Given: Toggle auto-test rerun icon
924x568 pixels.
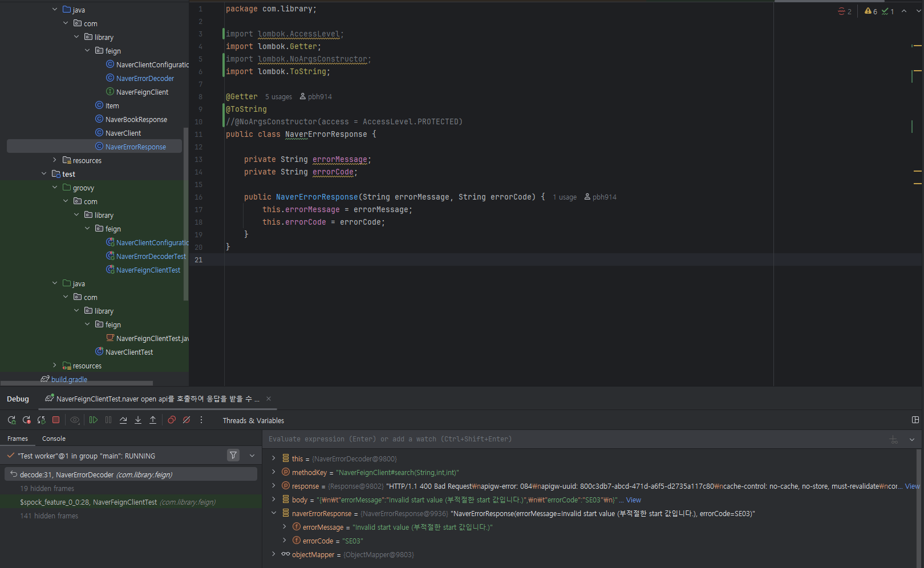Looking at the screenshot, I should 41,420.
